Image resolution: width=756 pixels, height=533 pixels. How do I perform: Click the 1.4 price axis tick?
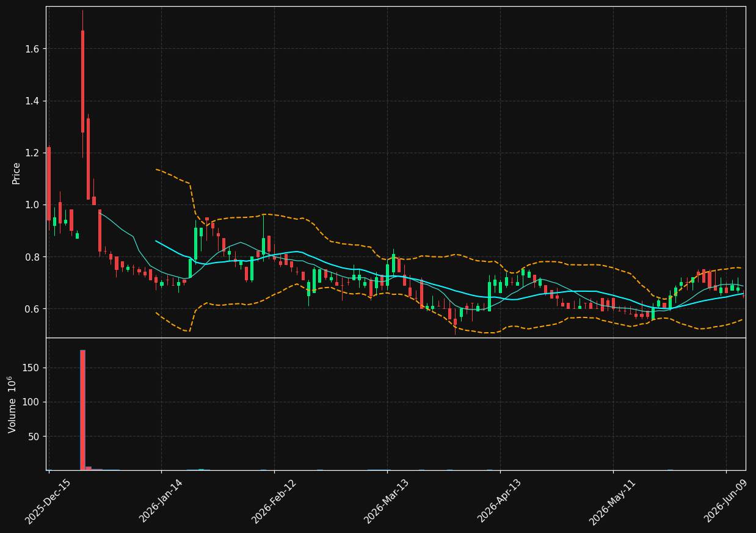tap(33, 101)
